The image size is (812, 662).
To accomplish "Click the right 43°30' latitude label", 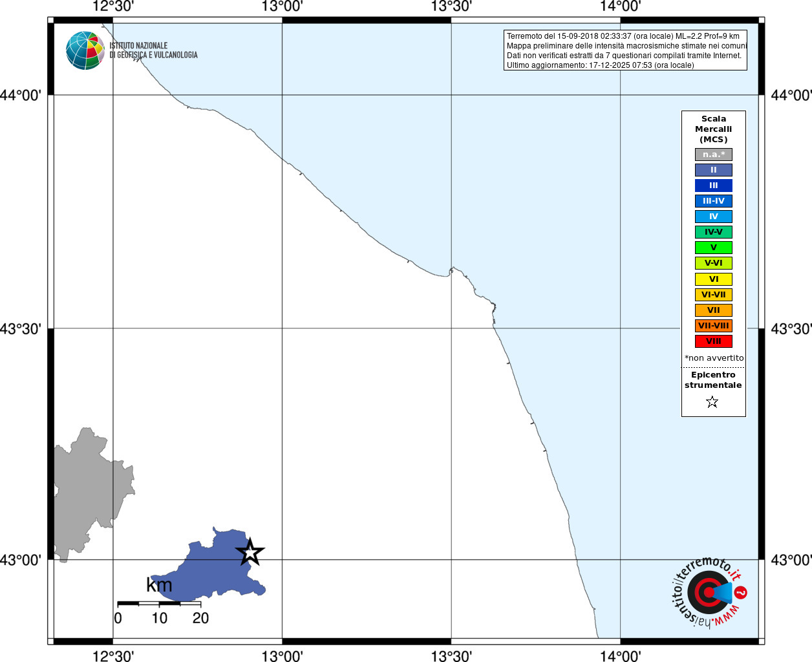I will pyautogui.click(x=791, y=328).
